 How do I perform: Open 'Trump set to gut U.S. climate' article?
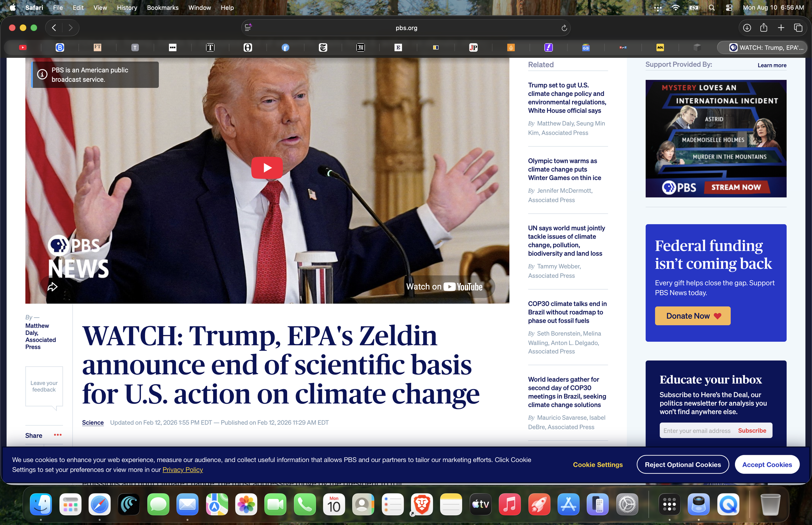coord(567,98)
